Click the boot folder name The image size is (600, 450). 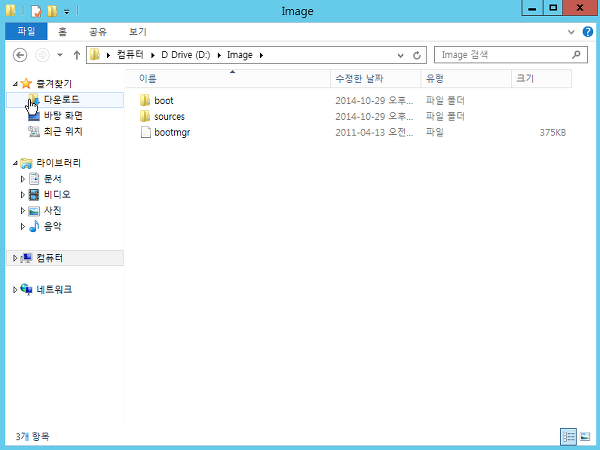[x=164, y=101]
